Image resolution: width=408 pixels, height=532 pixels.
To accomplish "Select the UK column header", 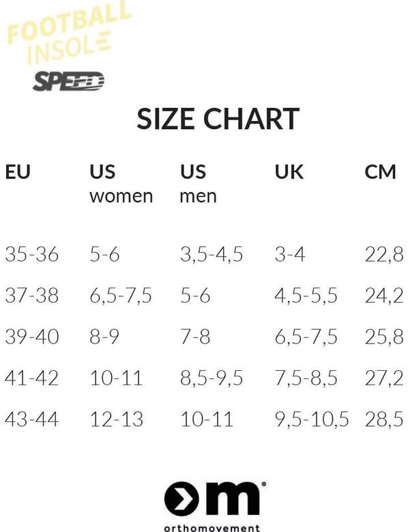I will [x=289, y=171].
